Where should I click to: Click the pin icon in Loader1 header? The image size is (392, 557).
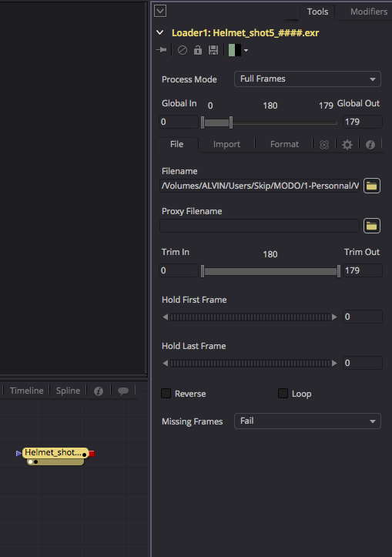click(161, 50)
